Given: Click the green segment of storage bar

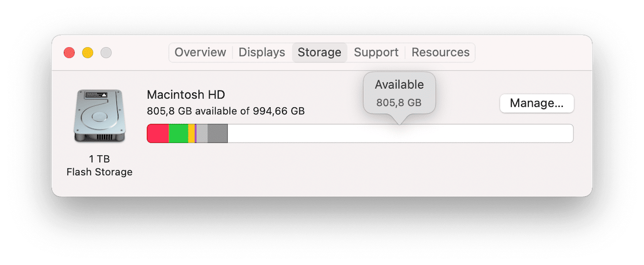Looking at the screenshot, I should 178,134.
